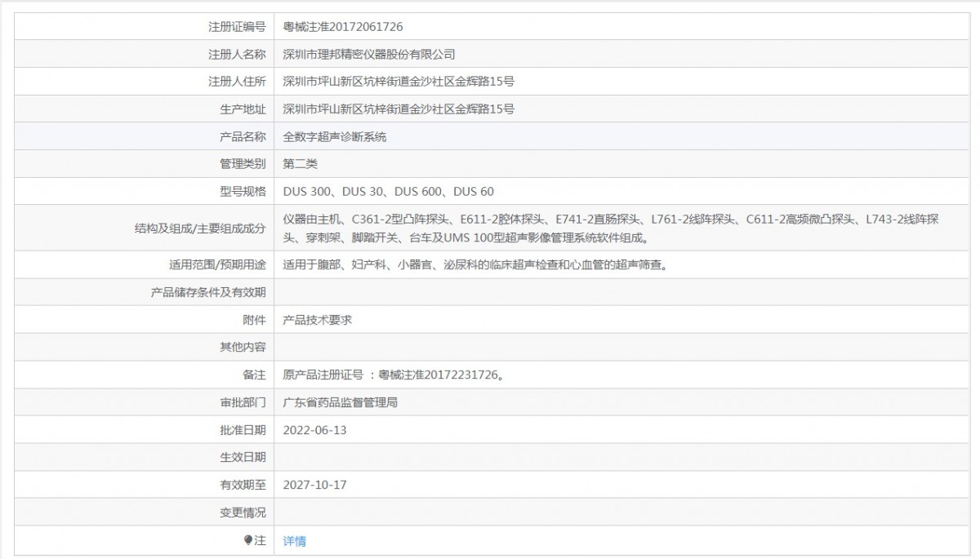This screenshot has width=980, height=559.
Task: Select expiry date 2027-10-17
Action: click(314, 485)
